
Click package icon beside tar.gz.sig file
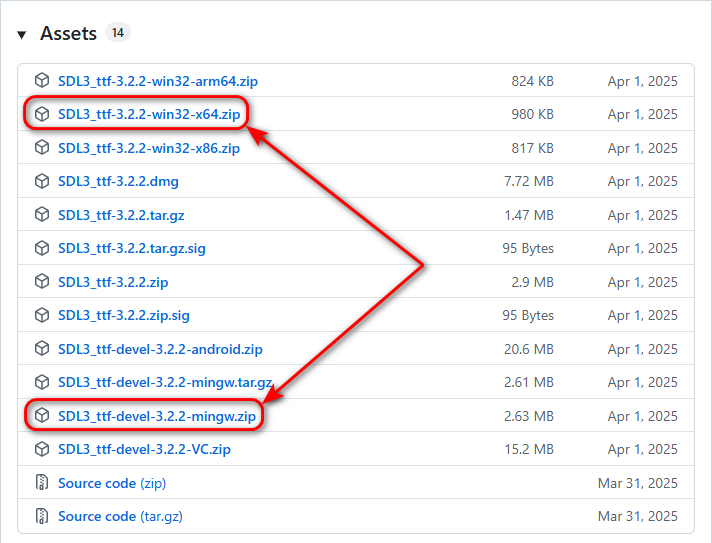click(x=42, y=248)
